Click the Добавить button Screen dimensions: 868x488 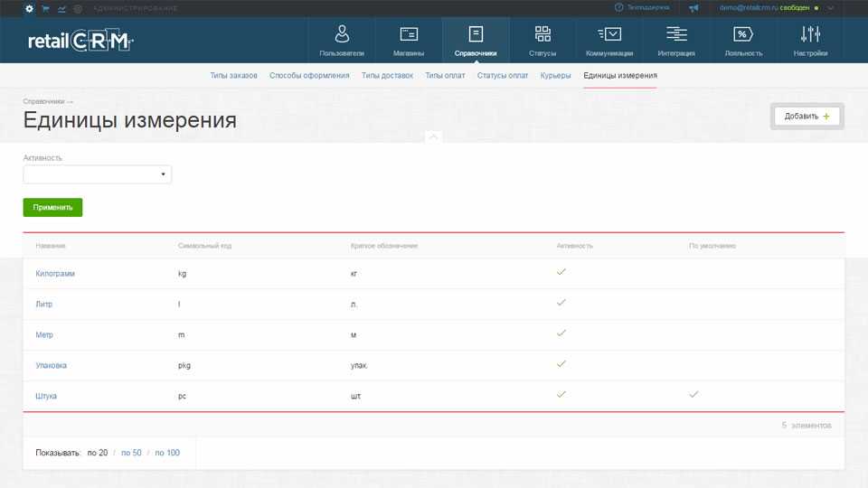click(x=807, y=117)
